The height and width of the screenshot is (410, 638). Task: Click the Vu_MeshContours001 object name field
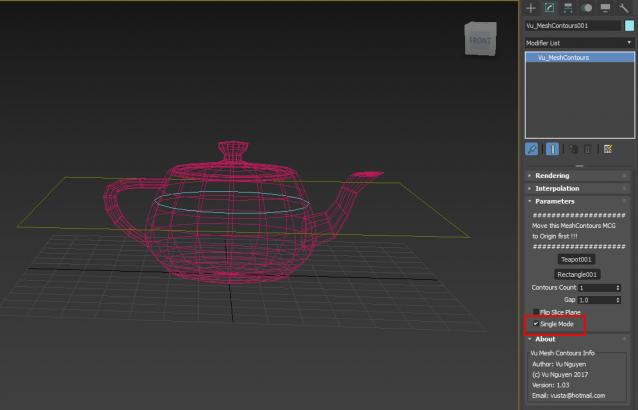click(573, 26)
